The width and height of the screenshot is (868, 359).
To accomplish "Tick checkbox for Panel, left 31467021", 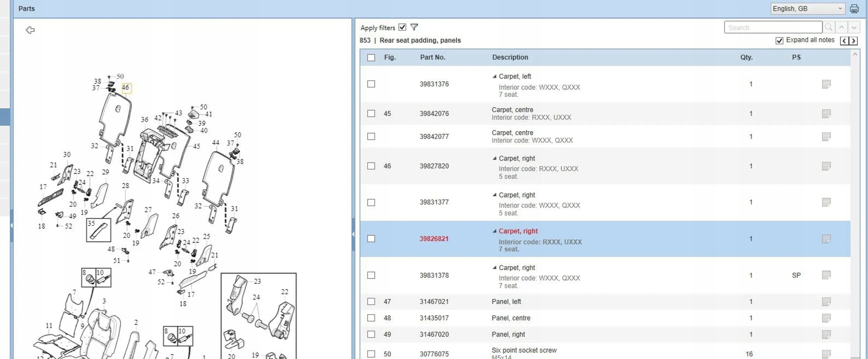I will click(x=371, y=301).
